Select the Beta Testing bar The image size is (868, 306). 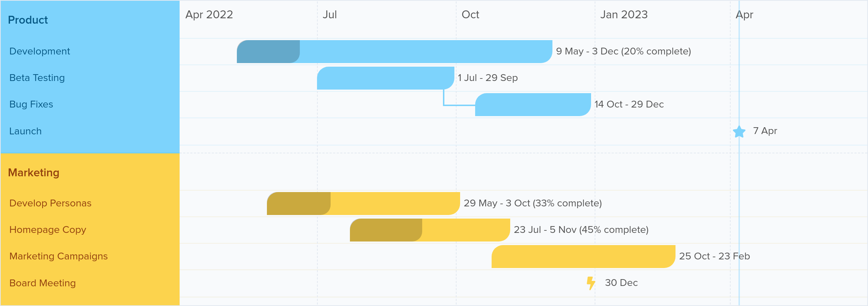[386, 78]
